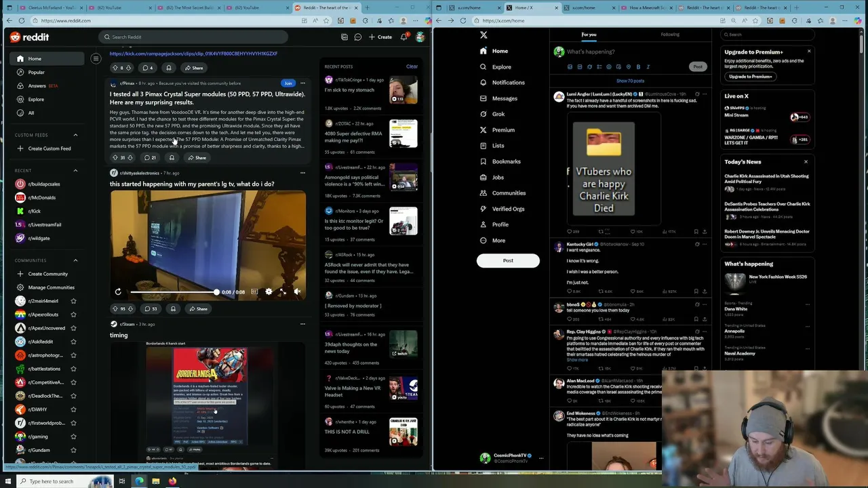Favorite r/battlestations with its star
The height and width of the screenshot is (488, 868).
[x=73, y=369]
